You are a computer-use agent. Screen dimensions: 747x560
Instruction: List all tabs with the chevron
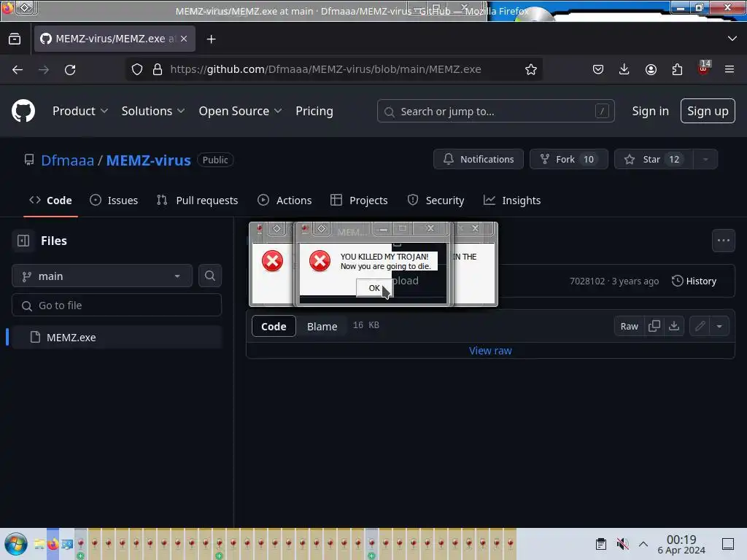tap(732, 39)
